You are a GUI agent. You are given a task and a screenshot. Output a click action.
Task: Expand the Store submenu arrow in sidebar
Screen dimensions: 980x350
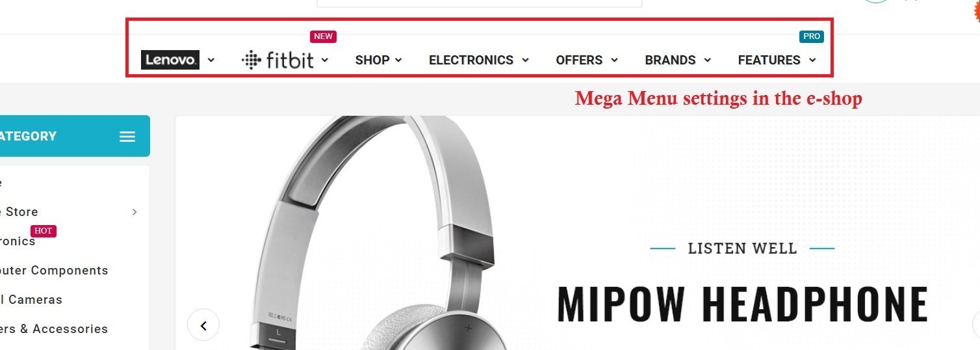[135, 211]
